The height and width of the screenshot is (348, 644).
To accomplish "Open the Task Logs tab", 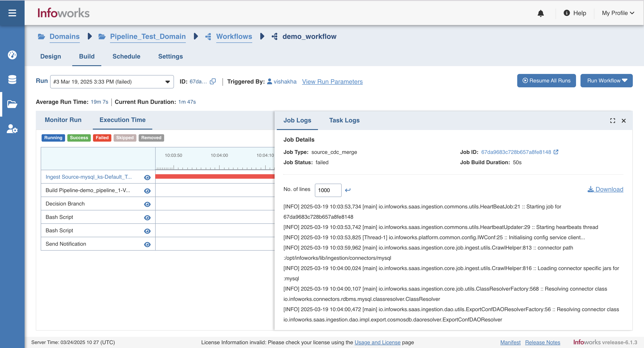I will [344, 120].
